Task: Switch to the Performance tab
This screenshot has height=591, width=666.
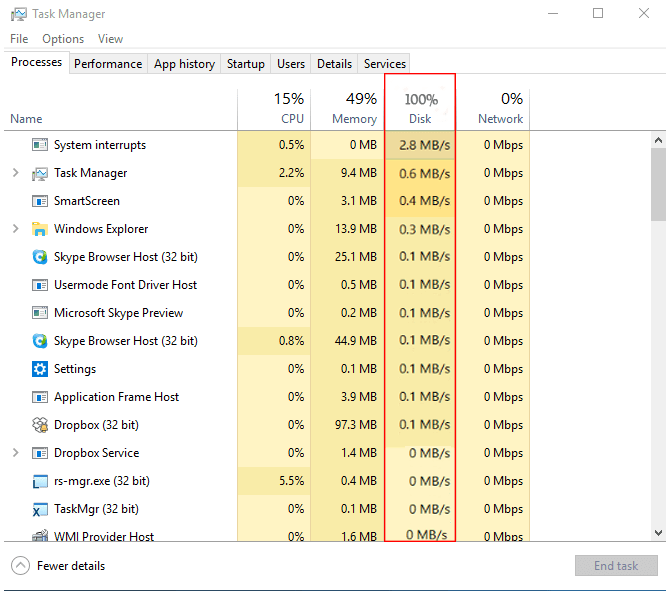Action: [x=108, y=64]
